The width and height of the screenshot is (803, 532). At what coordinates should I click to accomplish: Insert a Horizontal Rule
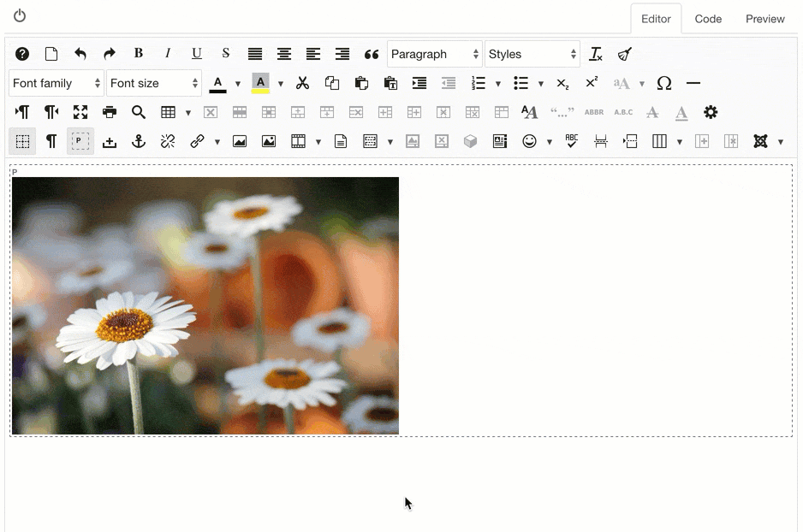click(x=693, y=83)
